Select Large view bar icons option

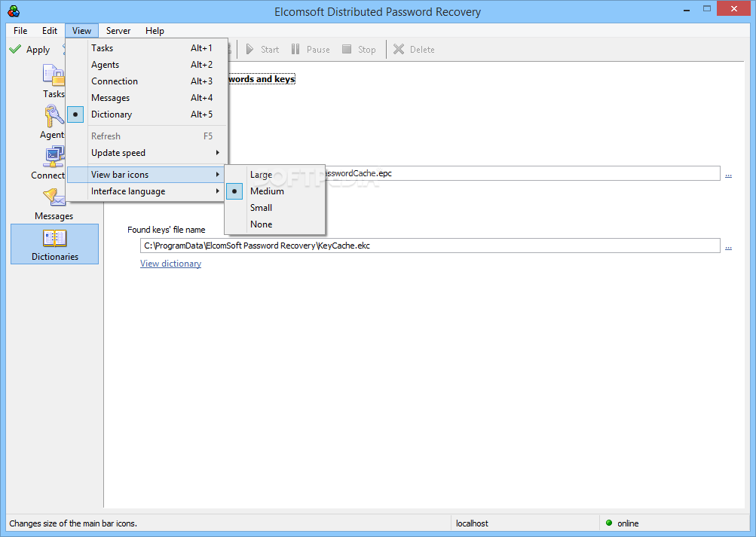coord(275,174)
